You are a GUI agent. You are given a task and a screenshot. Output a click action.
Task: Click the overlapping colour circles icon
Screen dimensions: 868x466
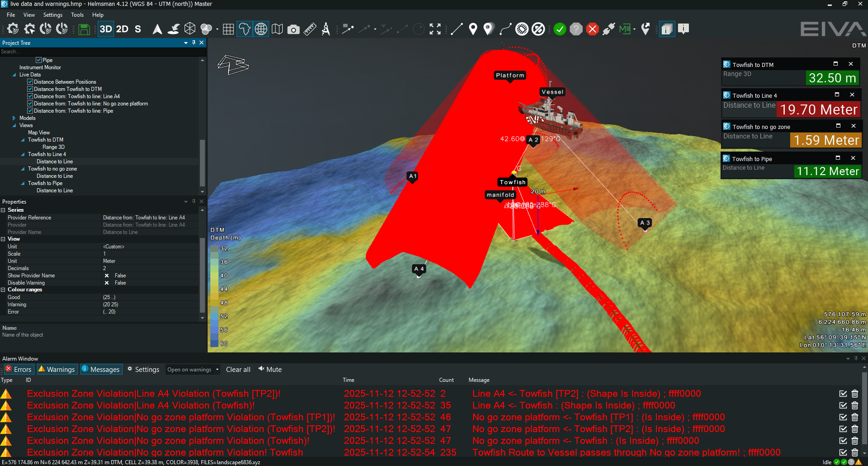(x=206, y=29)
